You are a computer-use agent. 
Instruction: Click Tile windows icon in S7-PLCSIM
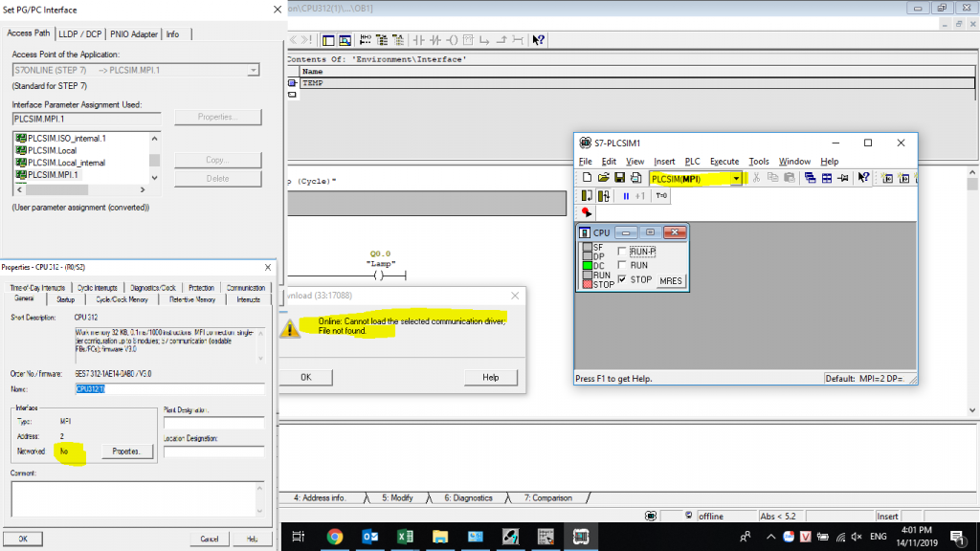[826, 178]
